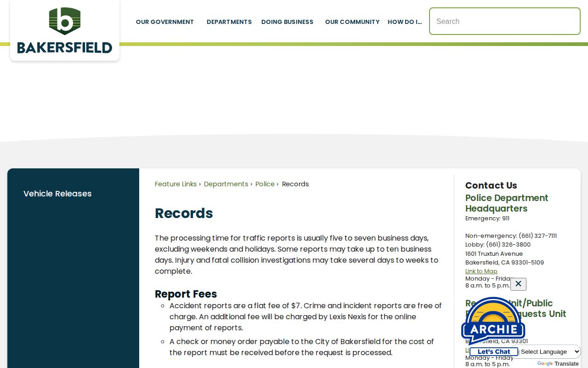Follow the Police breadcrumb link
The width and height of the screenshot is (588, 368).
(x=265, y=184)
